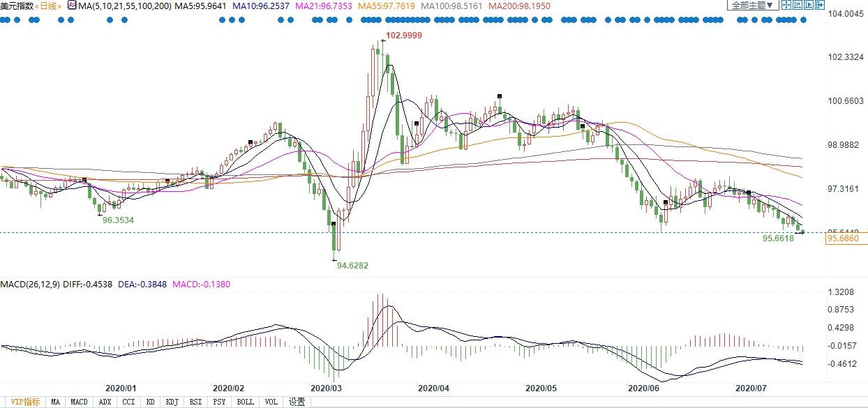Click the export/exit arrow icon
868x408 pixels.
(x=820, y=5)
